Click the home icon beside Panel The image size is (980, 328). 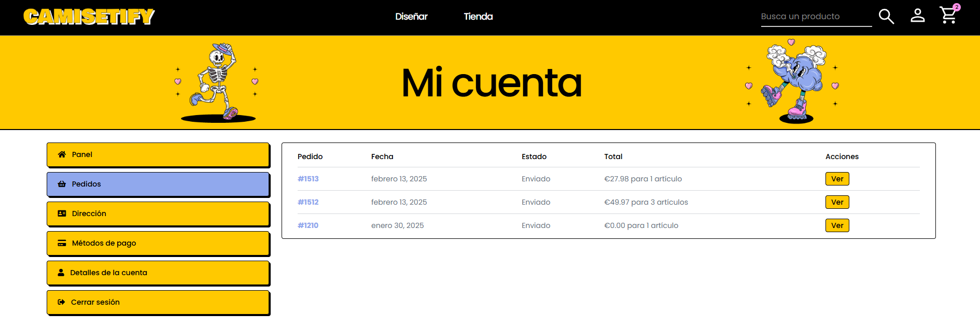[x=62, y=154]
